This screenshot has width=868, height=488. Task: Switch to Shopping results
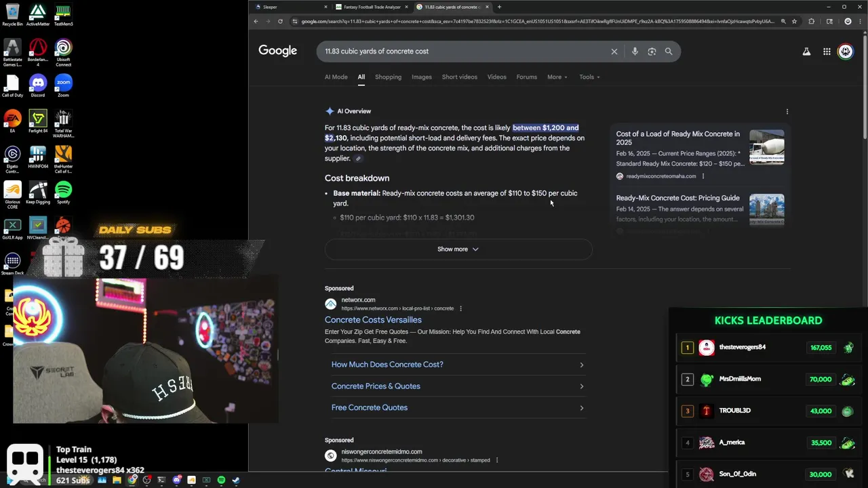point(388,77)
